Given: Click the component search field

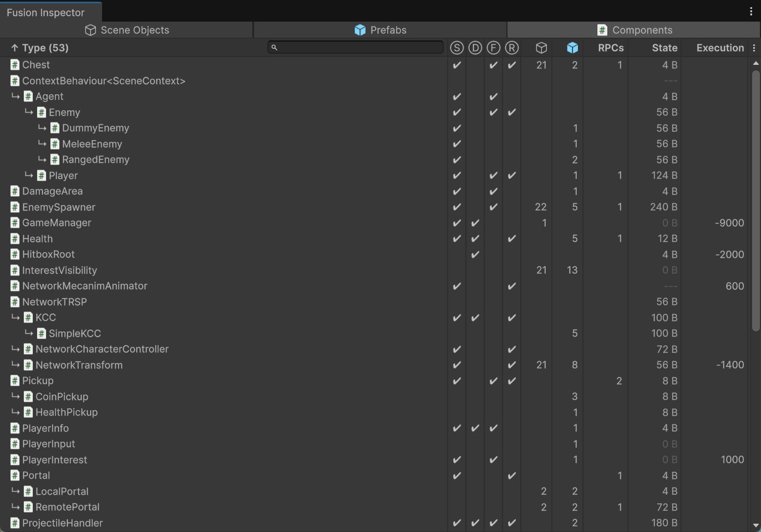Looking at the screenshot, I should [356, 48].
